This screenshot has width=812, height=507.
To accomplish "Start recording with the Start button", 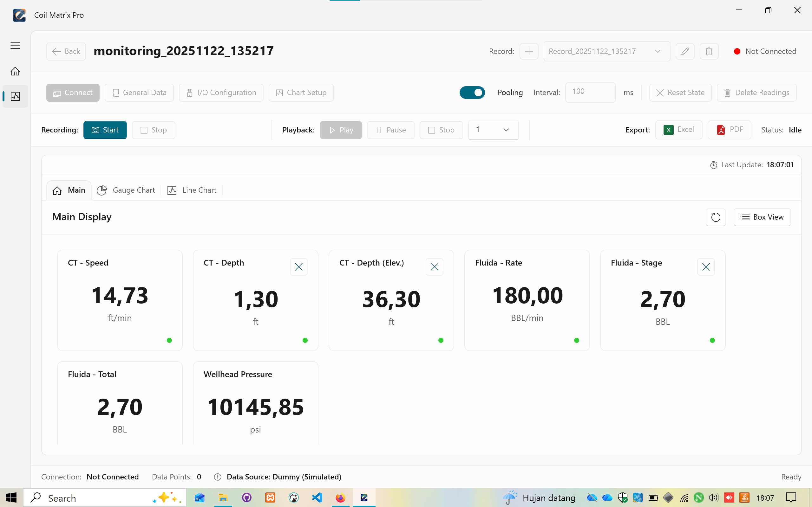I will tap(105, 130).
